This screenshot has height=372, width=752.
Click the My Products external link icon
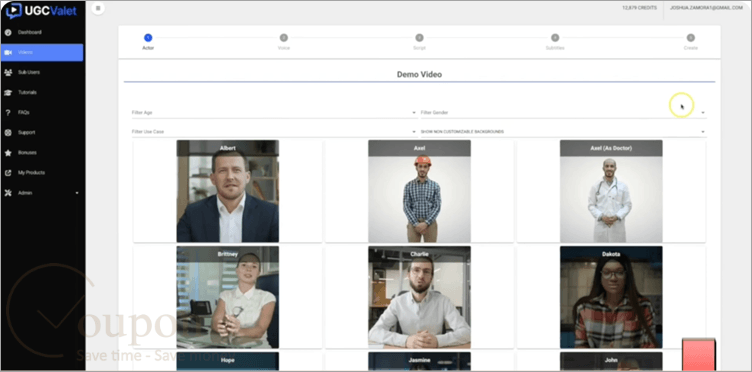pyautogui.click(x=8, y=173)
